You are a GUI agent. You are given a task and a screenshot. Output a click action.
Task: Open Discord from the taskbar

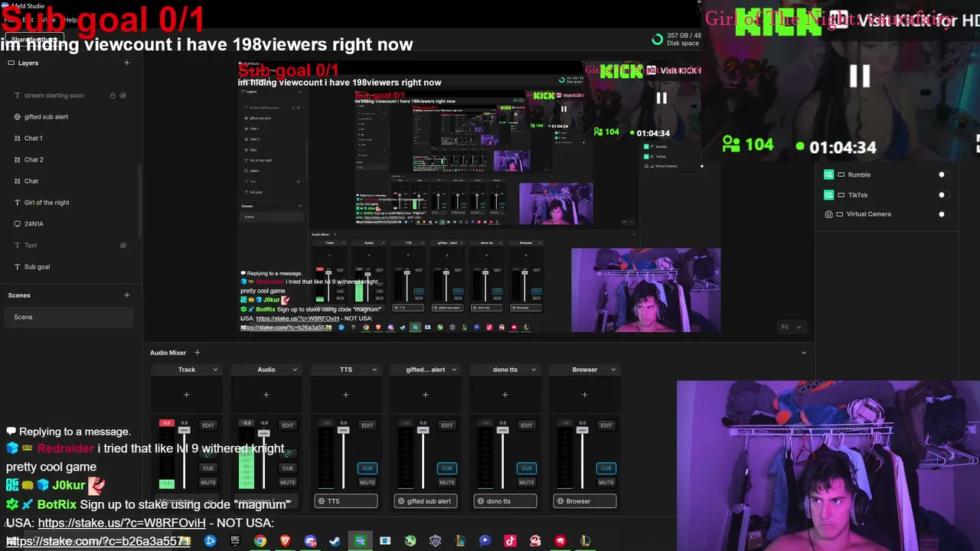[310, 541]
